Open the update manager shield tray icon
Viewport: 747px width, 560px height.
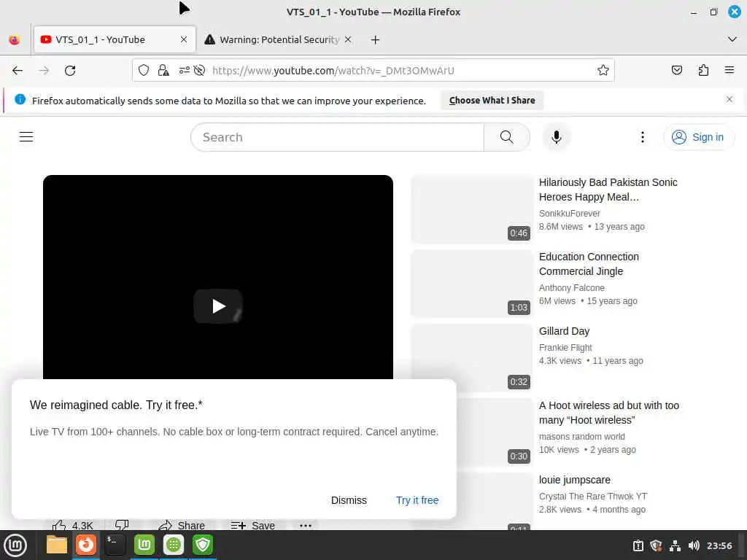coord(657,545)
